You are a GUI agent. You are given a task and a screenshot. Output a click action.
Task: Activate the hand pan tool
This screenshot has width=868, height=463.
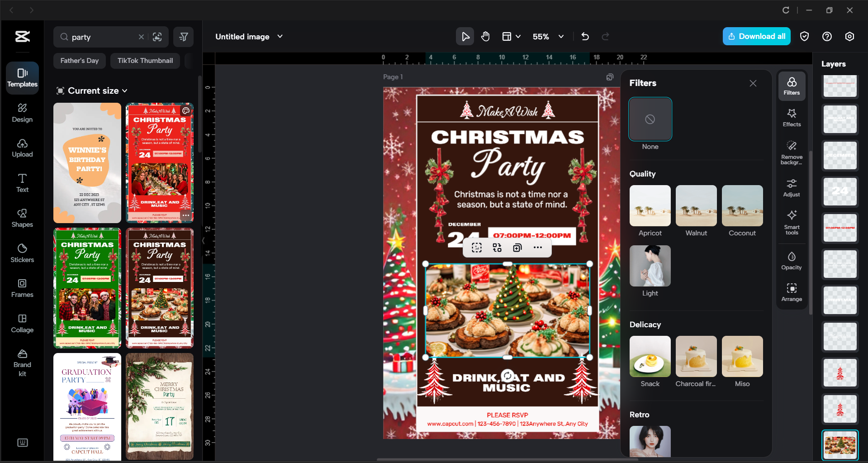point(485,36)
